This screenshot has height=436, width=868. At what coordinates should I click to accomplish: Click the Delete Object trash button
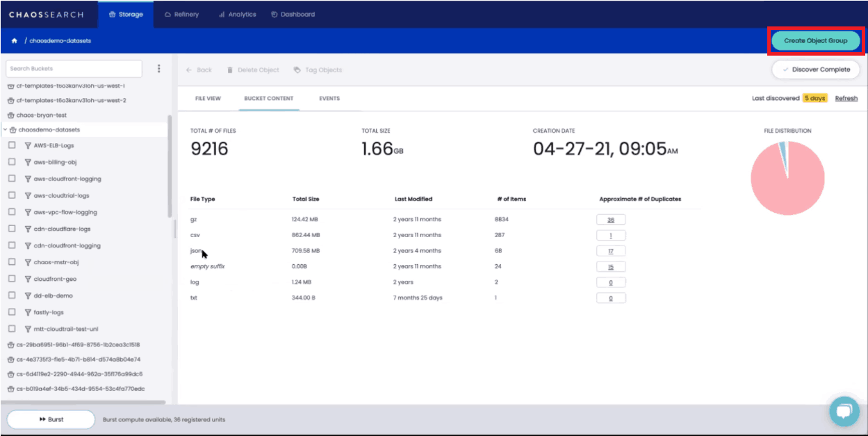(x=253, y=70)
